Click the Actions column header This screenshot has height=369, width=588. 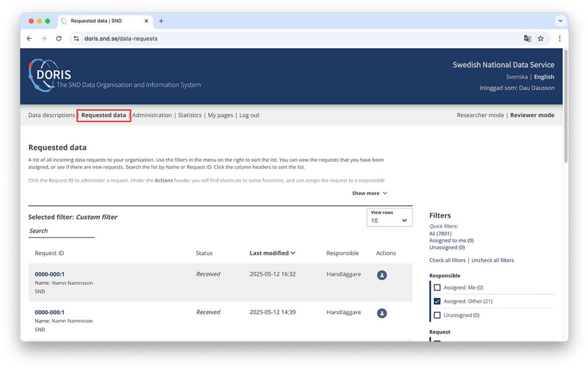(386, 253)
